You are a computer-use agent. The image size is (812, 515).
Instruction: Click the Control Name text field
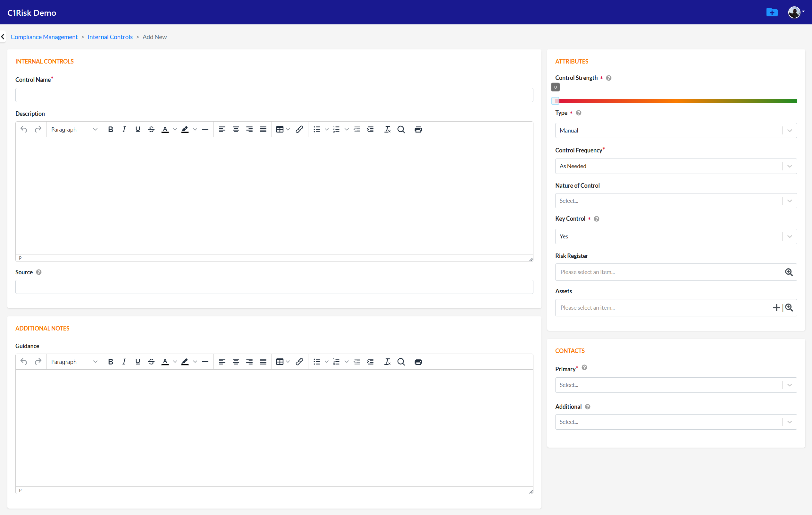274,95
